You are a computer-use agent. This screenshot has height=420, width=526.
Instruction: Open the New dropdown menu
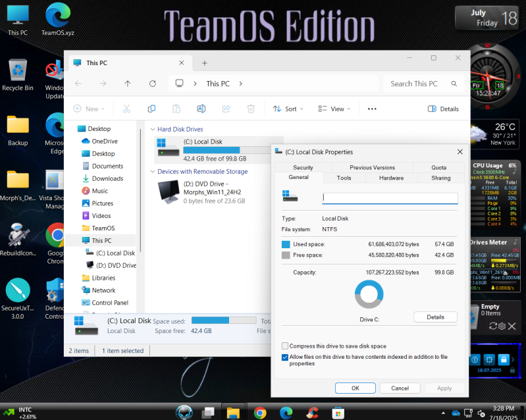pyautogui.click(x=89, y=109)
